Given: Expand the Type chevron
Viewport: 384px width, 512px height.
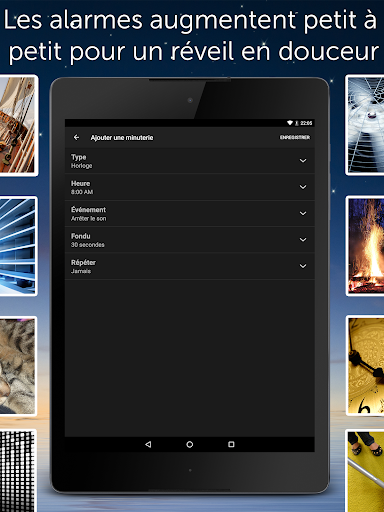Looking at the screenshot, I should click(x=303, y=161).
